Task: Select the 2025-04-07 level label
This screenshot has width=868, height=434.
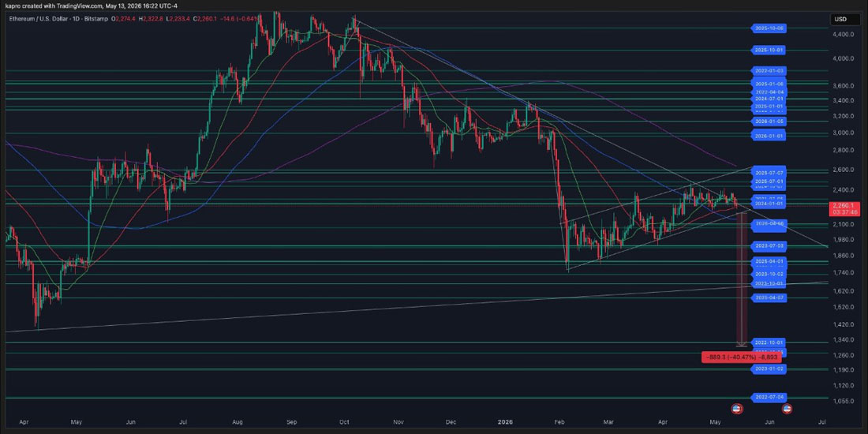Action: coord(769,297)
